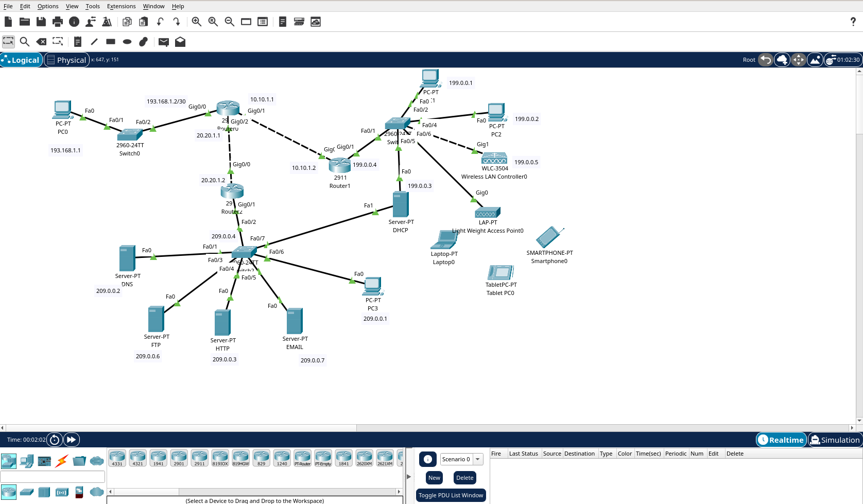Click the Destination column header

(579, 454)
